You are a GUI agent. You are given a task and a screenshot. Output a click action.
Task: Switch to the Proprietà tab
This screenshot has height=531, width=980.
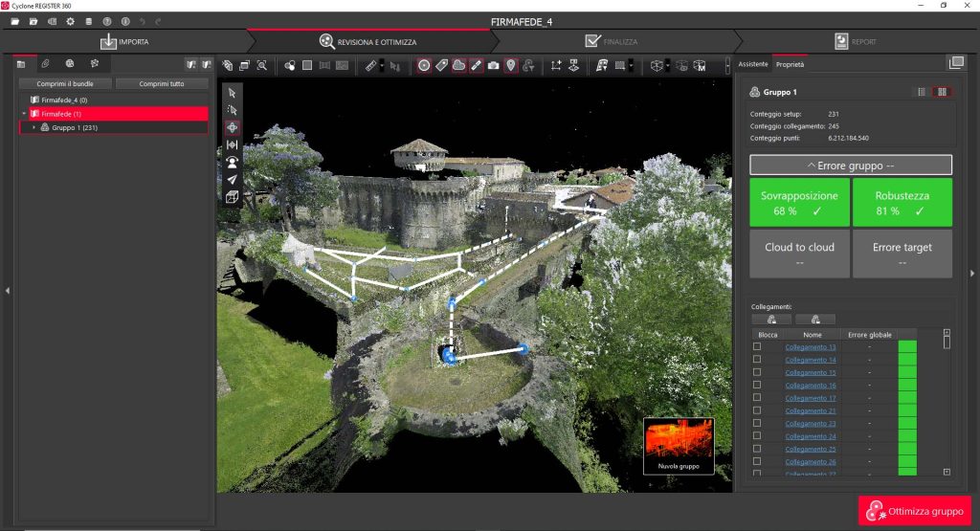coord(790,64)
